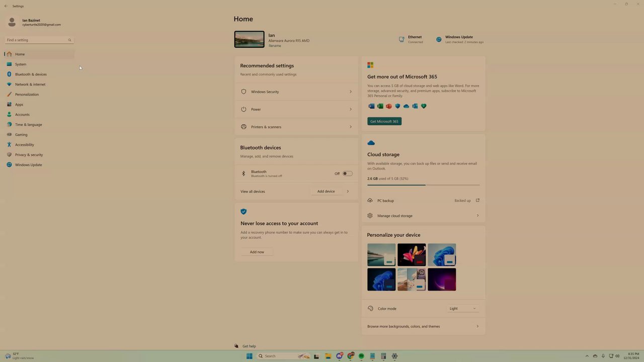Select Home in the sidebar

39,54
